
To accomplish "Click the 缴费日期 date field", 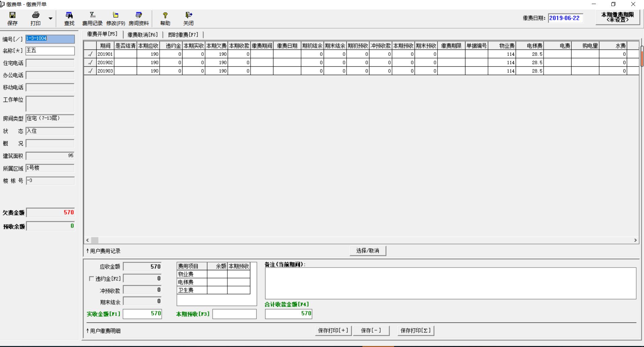I will tap(566, 18).
